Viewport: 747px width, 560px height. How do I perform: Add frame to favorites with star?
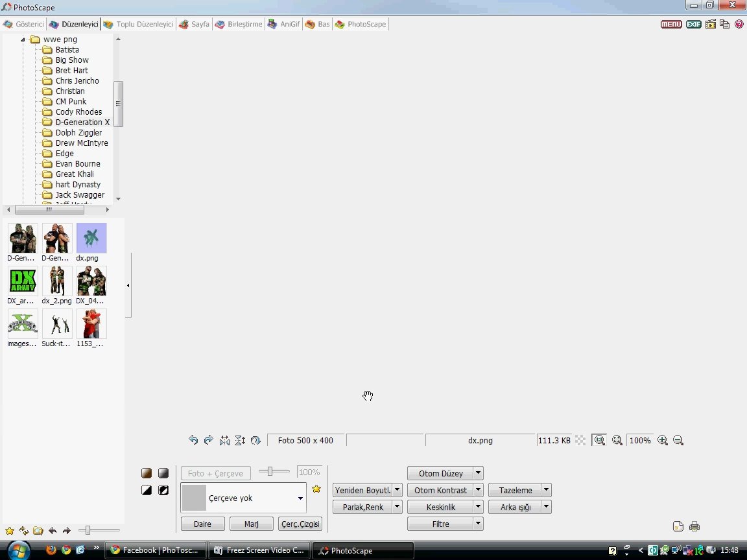click(x=316, y=489)
